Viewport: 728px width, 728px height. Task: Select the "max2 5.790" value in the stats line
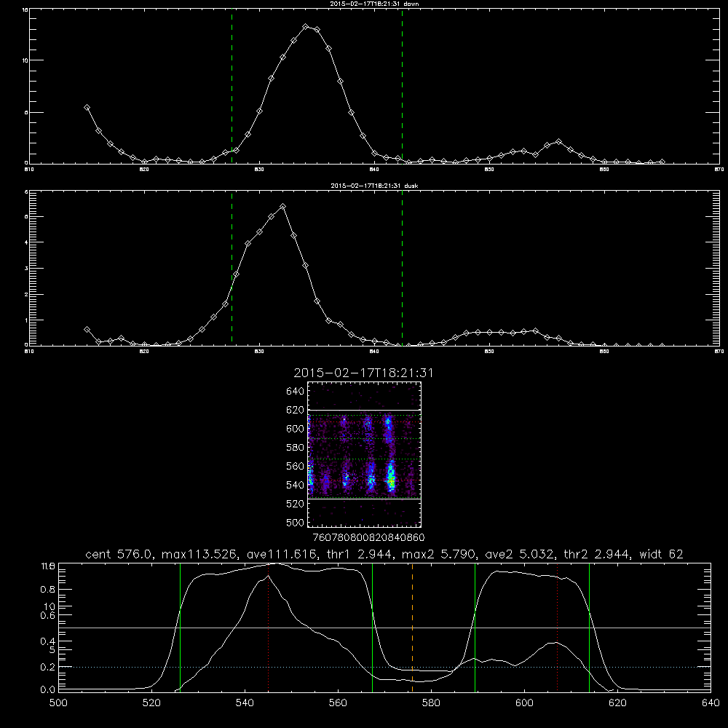tap(438, 554)
